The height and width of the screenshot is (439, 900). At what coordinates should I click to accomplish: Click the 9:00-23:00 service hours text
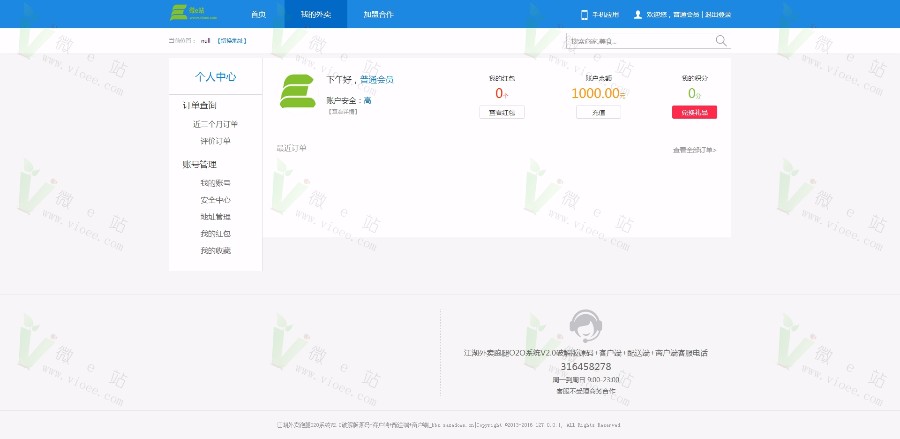click(603, 380)
